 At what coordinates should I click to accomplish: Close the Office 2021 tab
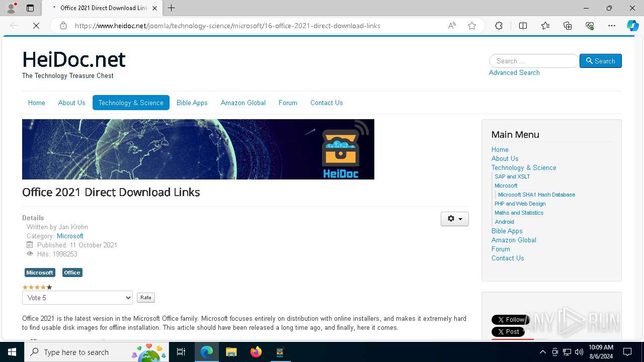[x=155, y=8]
